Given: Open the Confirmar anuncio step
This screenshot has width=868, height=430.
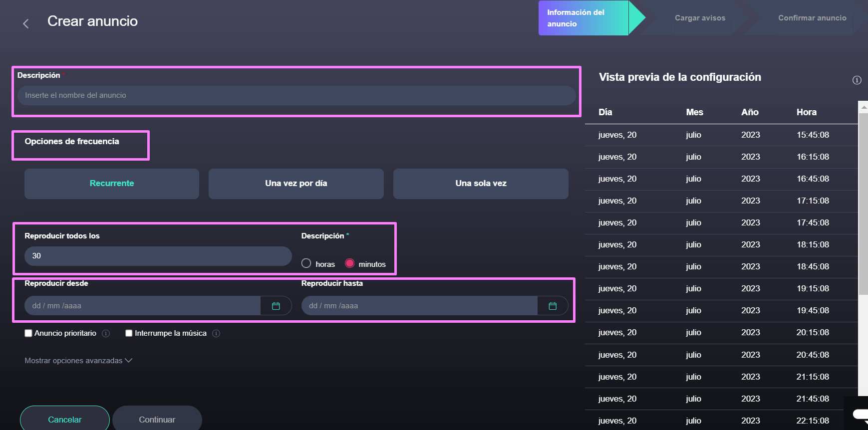Looking at the screenshot, I should pyautogui.click(x=812, y=18).
